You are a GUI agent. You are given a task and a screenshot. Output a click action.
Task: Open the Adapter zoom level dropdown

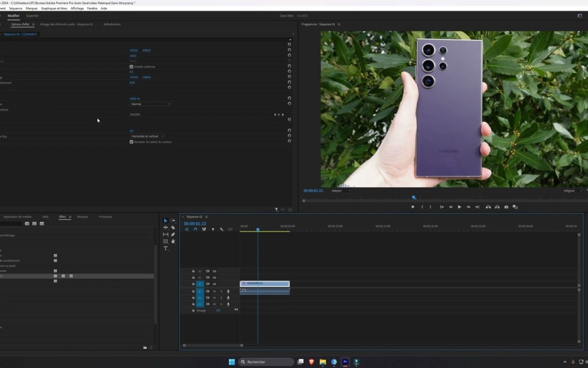[340, 191]
